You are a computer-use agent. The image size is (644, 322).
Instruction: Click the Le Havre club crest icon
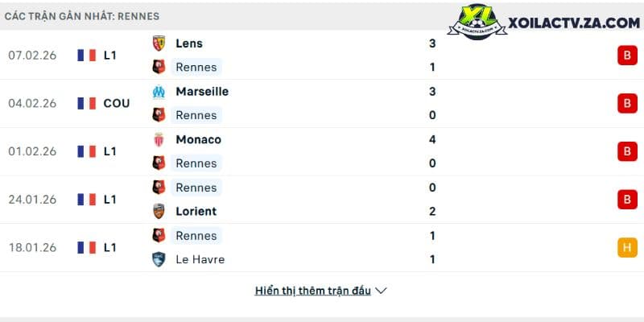tap(159, 259)
